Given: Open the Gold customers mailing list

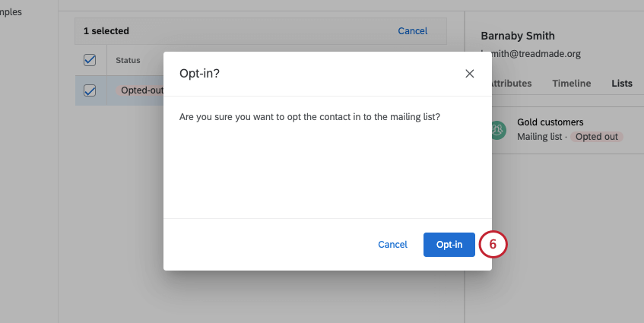Looking at the screenshot, I should (x=550, y=122).
